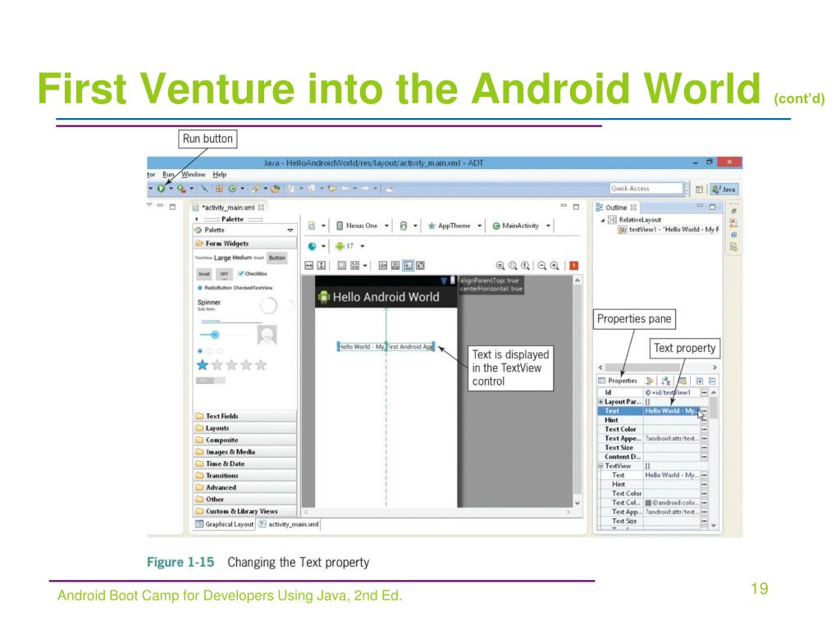This screenshot has height=630, width=840.
Task: Open the Run button's dropdown arrow
Action: [171, 189]
